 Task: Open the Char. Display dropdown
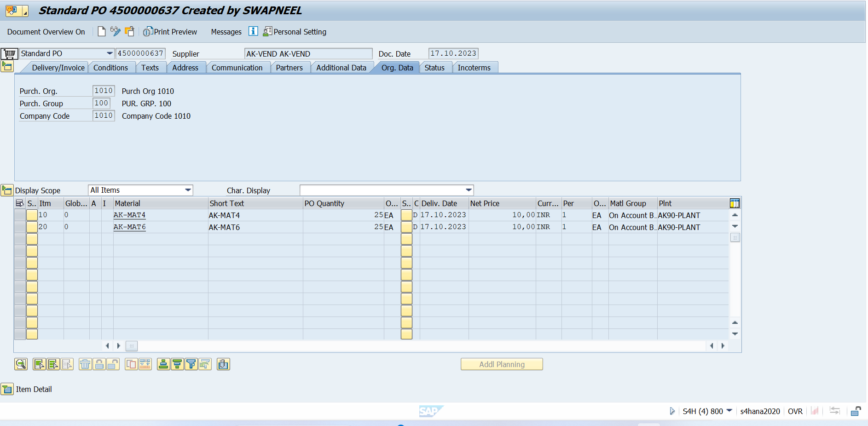(469, 190)
